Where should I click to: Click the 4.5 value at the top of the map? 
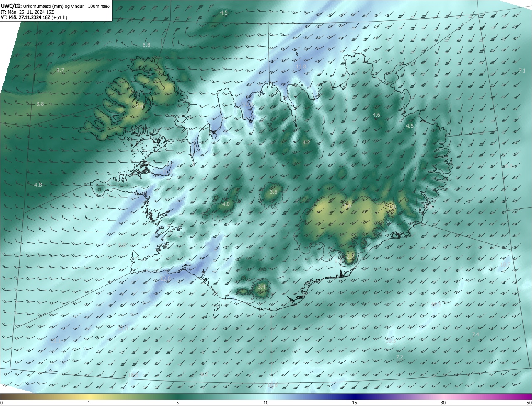click(x=224, y=13)
